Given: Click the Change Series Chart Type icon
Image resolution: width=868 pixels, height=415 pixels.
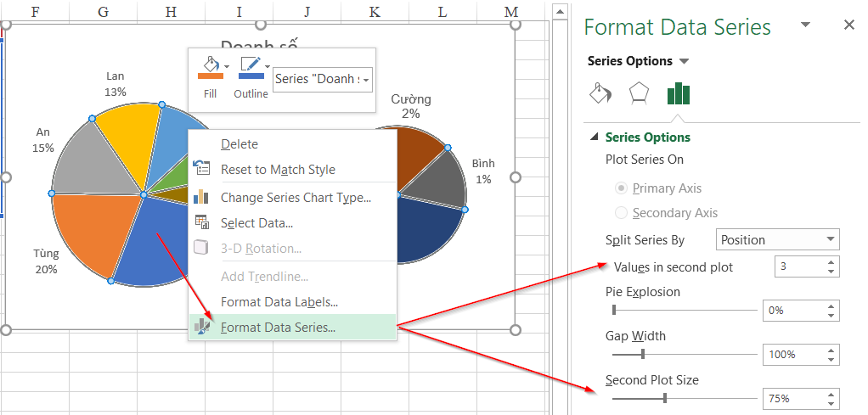Looking at the screenshot, I should [x=201, y=197].
